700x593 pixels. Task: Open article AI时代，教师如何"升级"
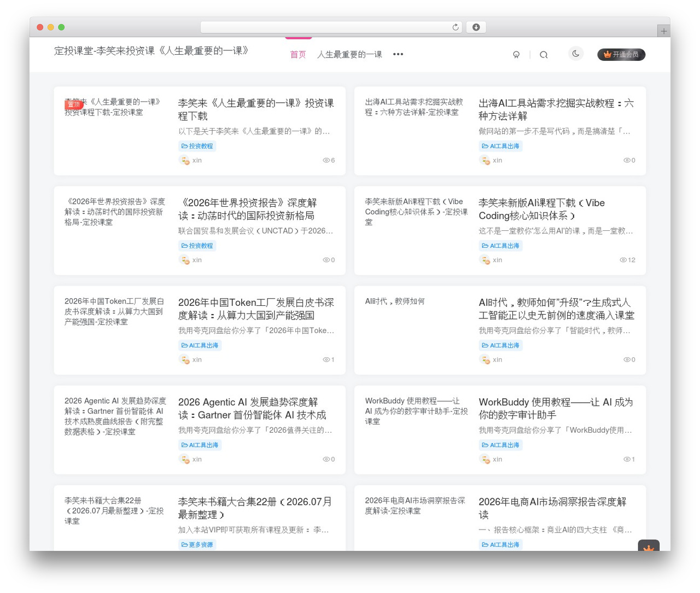556,309
